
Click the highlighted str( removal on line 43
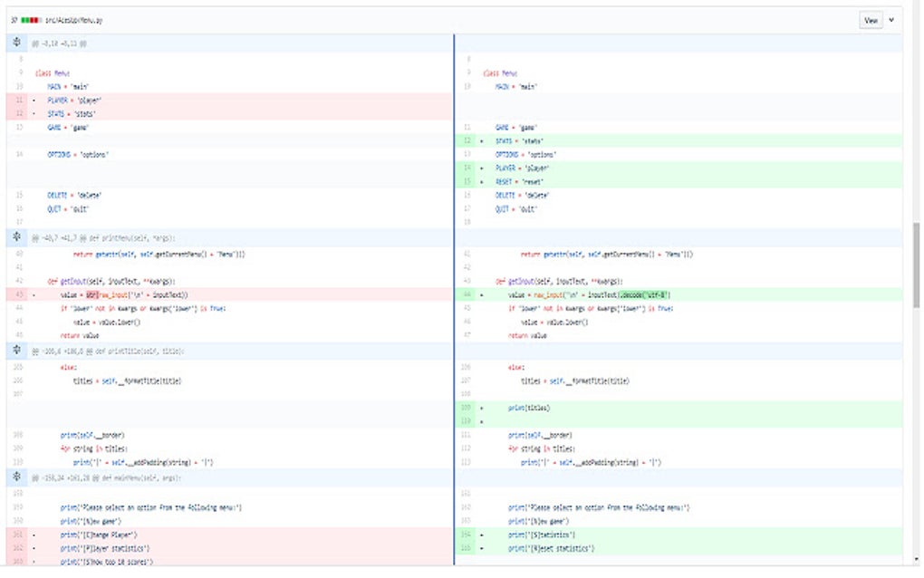click(x=91, y=295)
